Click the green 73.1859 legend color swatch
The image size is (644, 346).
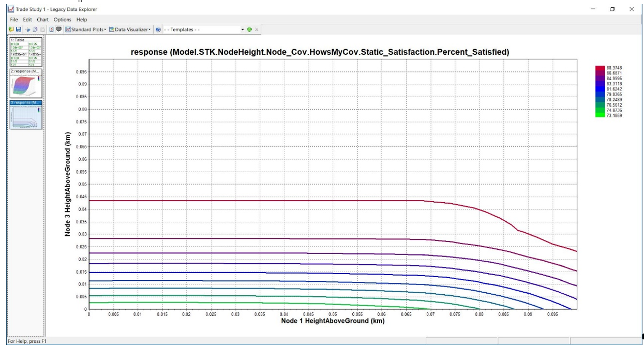coord(600,115)
